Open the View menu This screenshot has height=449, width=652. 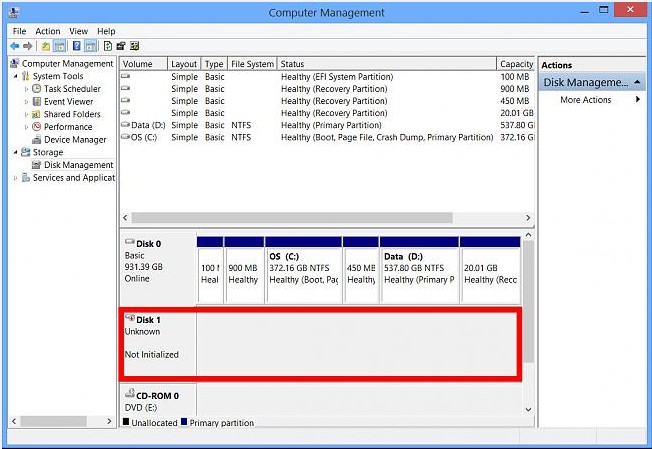click(x=79, y=31)
